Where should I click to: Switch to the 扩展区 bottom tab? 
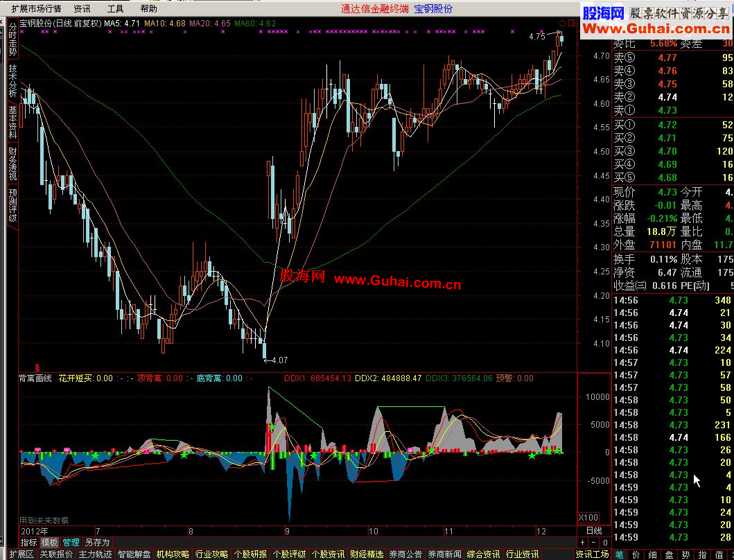pyautogui.click(x=21, y=554)
